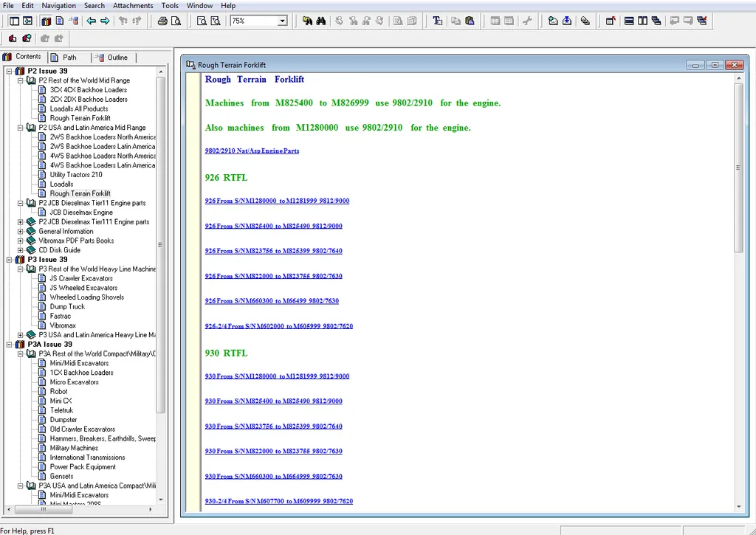Collapse P2 USA and Latin America Mid Range

tap(20, 128)
